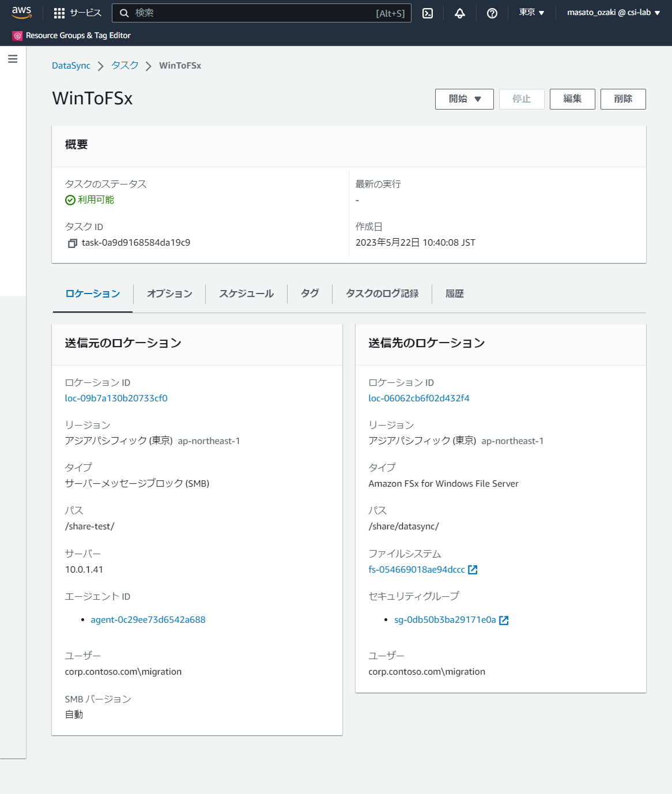Switch to the 履歴 tab
Viewport: 672px width, 794px height.
pyautogui.click(x=455, y=294)
